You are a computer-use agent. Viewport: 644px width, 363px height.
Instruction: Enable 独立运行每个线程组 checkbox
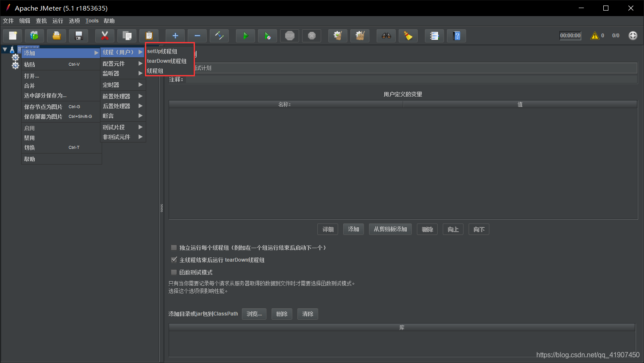point(174,248)
